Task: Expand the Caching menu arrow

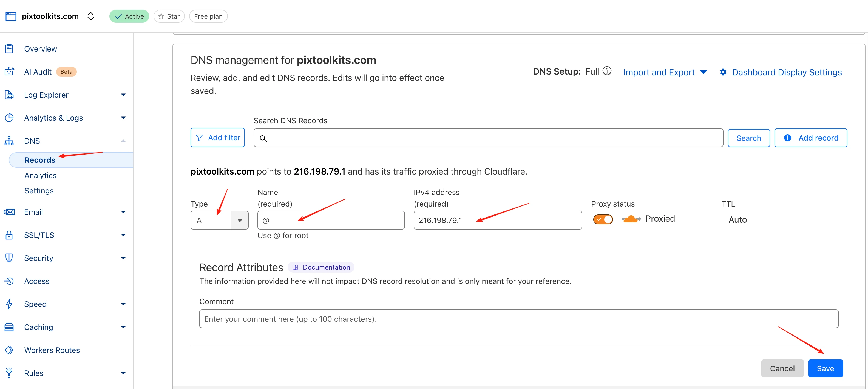Action: [x=123, y=327]
